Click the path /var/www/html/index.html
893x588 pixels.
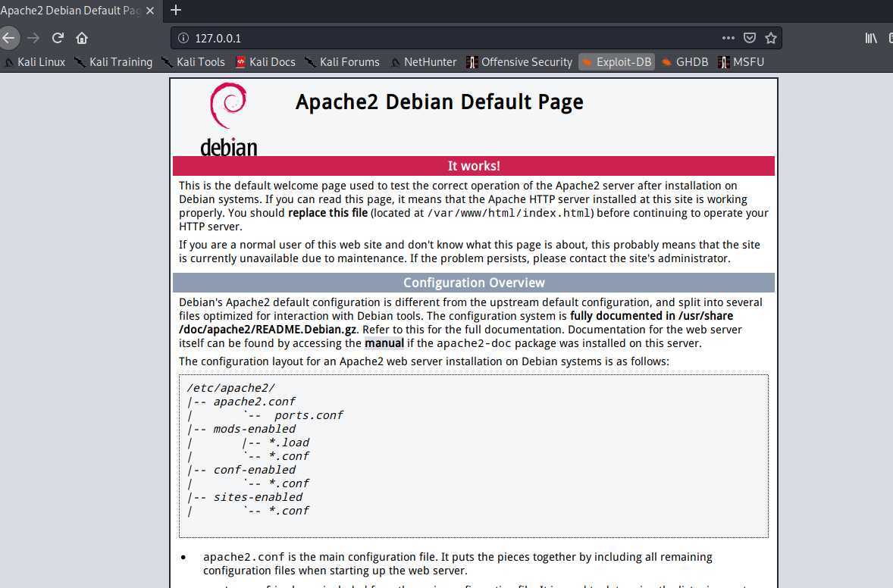pyautogui.click(x=510, y=213)
